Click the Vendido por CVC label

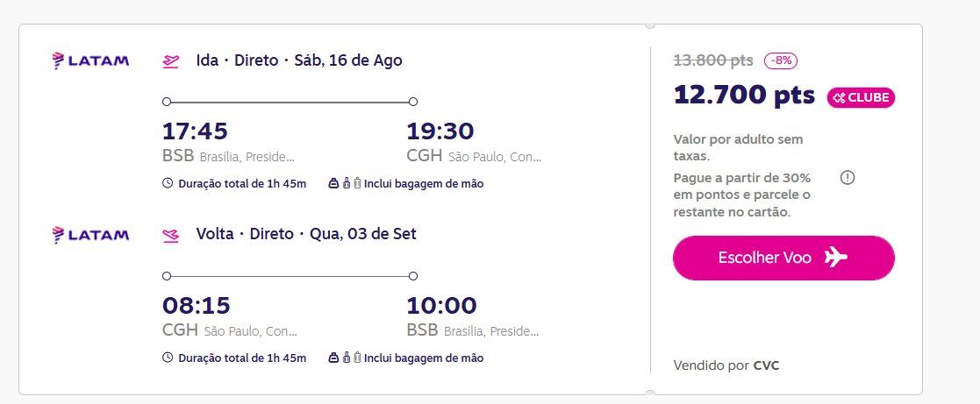726,365
